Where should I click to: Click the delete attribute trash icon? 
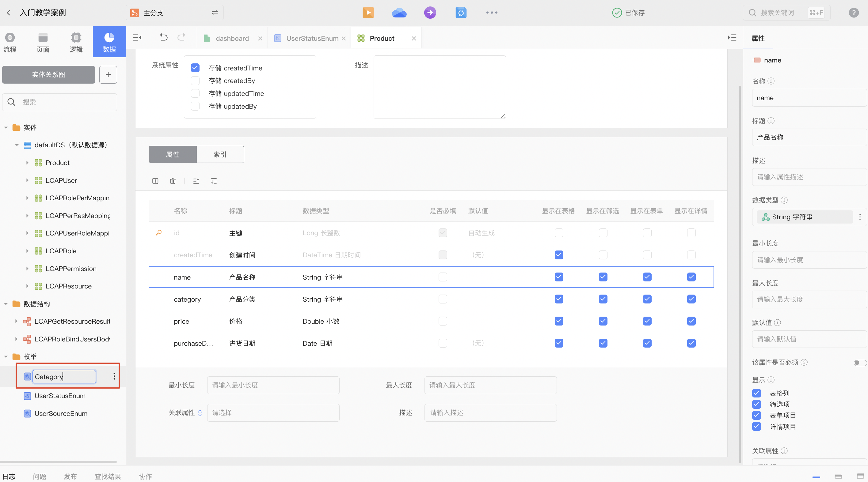click(173, 181)
